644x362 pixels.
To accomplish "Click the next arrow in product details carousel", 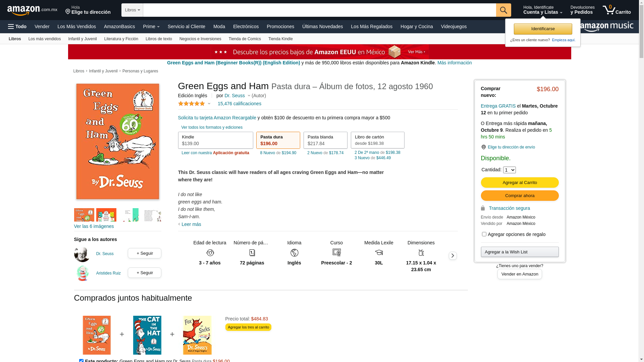I will [x=452, y=256].
